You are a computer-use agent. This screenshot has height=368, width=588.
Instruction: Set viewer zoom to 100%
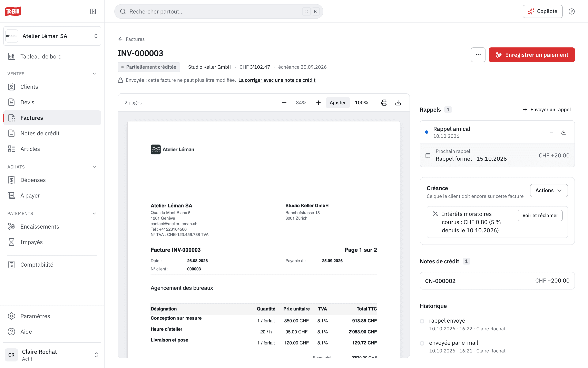361,102
